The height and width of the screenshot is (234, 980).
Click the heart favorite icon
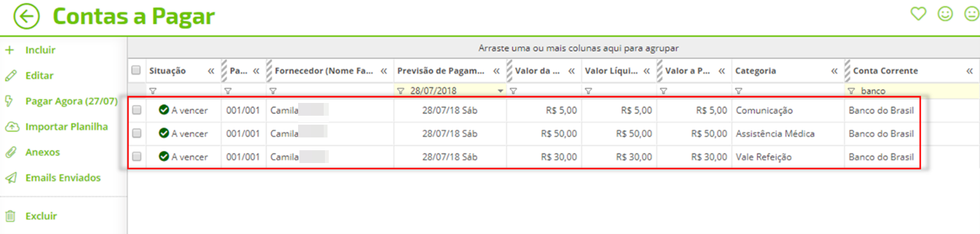click(x=919, y=13)
